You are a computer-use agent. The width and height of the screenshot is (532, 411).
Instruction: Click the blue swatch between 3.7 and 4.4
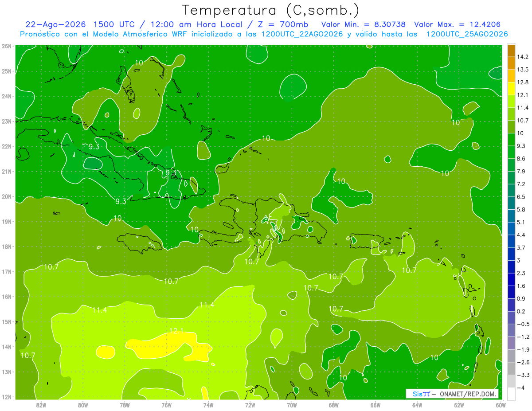511,241
